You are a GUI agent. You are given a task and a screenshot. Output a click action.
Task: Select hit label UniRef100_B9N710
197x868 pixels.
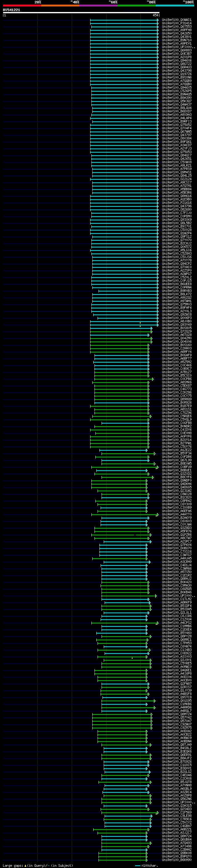click(x=176, y=40)
